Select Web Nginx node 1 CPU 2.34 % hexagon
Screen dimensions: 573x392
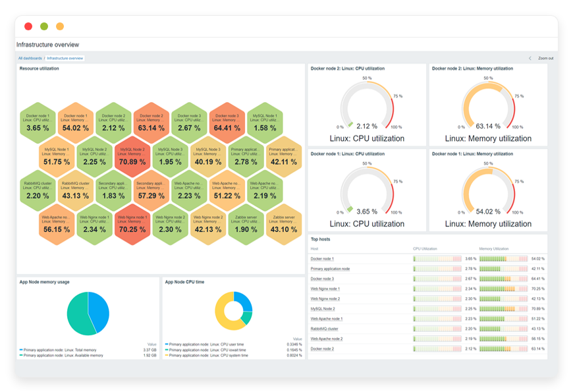[95, 225]
